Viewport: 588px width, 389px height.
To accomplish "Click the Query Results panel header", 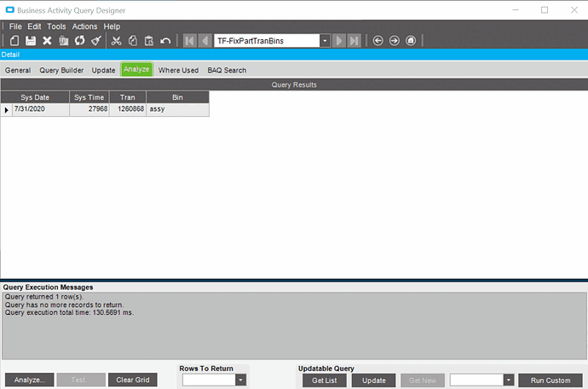I will tap(294, 84).
